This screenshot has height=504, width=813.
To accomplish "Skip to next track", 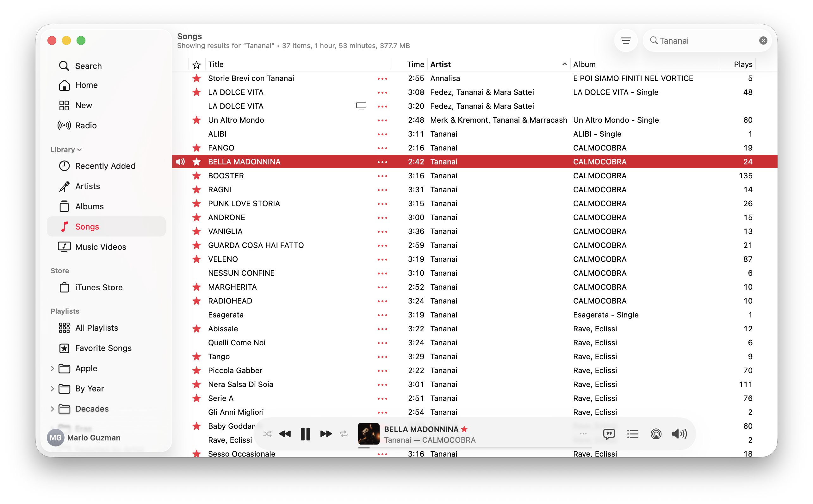I will coord(326,434).
